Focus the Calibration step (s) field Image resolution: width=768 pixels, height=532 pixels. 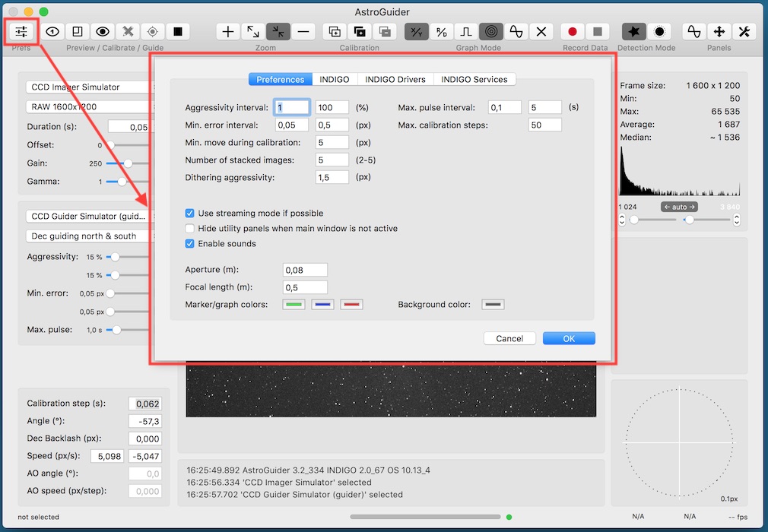tap(145, 404)
